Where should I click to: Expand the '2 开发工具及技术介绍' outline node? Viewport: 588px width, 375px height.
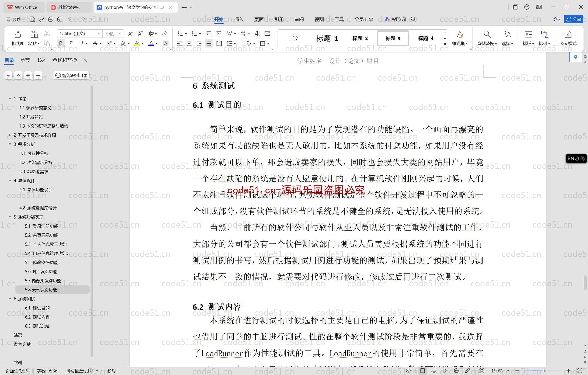coord(10,135)
